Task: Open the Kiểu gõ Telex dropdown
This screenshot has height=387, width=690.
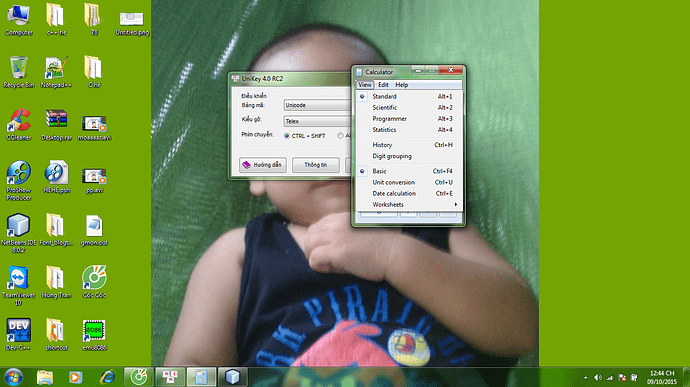Action: pyautogui.click(x=317, y=121)
